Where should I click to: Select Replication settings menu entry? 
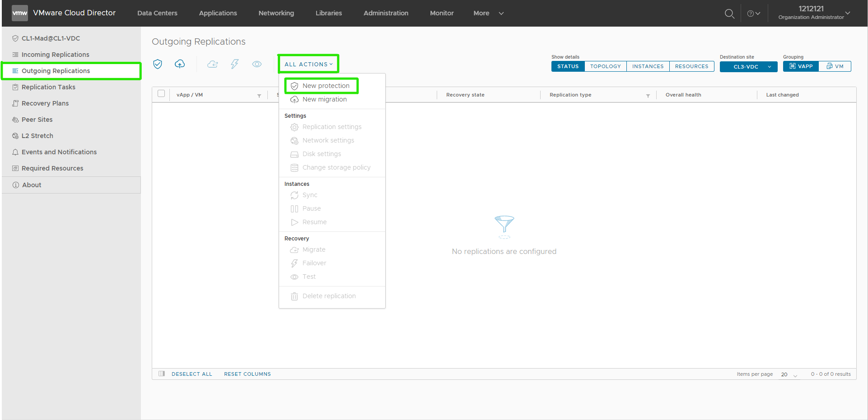[332, 127]
